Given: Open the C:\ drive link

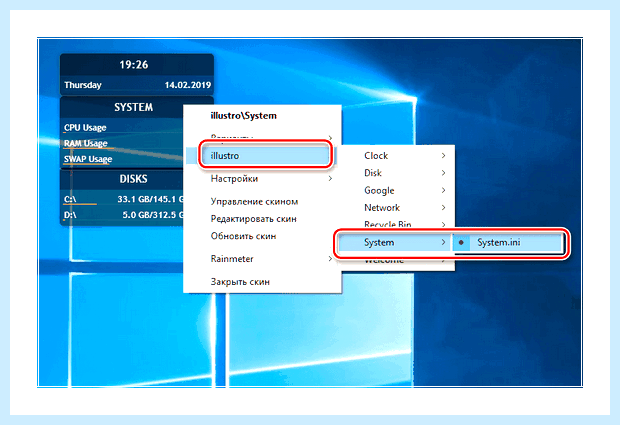Looking at the screenshot, I should coord(70,199).
